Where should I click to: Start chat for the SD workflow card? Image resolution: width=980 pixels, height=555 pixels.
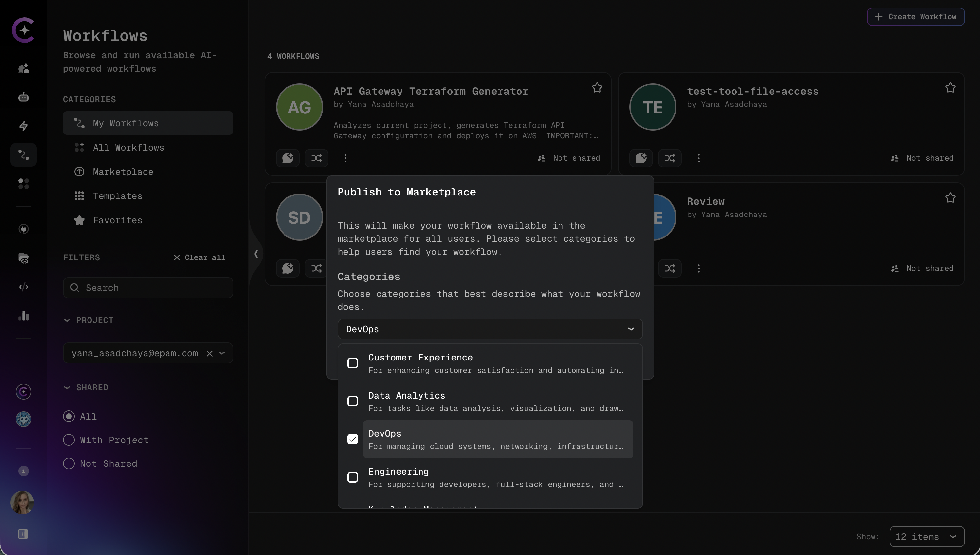pos(287,268)
